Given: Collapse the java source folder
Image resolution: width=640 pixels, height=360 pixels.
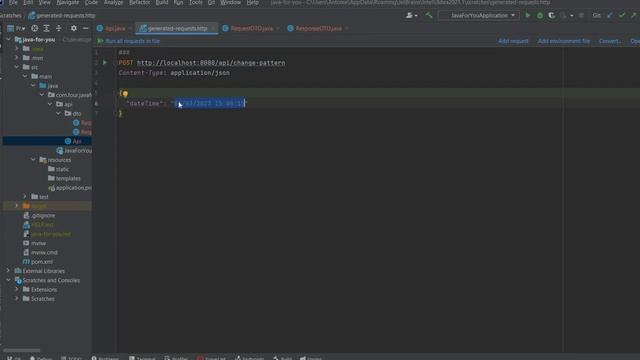Looking at the screenshot, I should 33,86.
